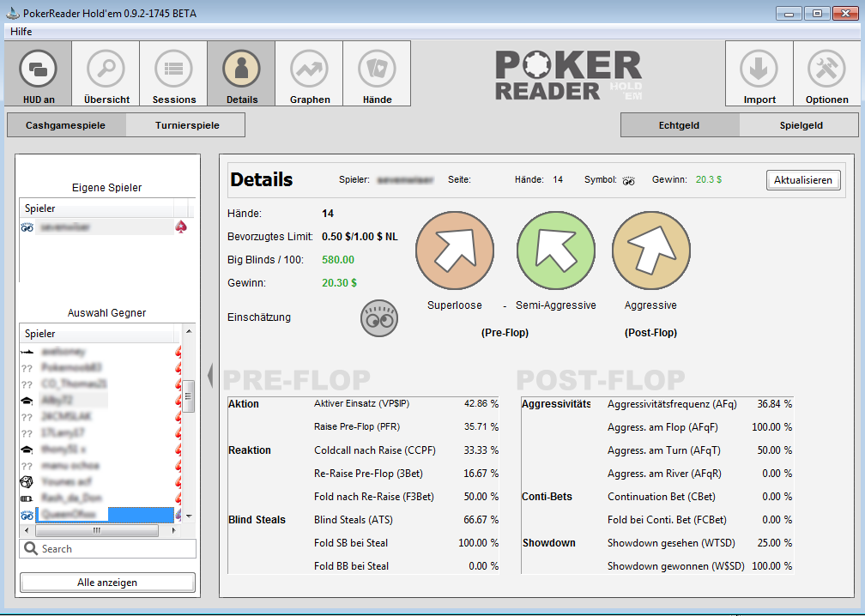Click 'Raise Pre-Flop (PFR)' label
This screenshot has height=616, width=865.
(x=357, y=427)
